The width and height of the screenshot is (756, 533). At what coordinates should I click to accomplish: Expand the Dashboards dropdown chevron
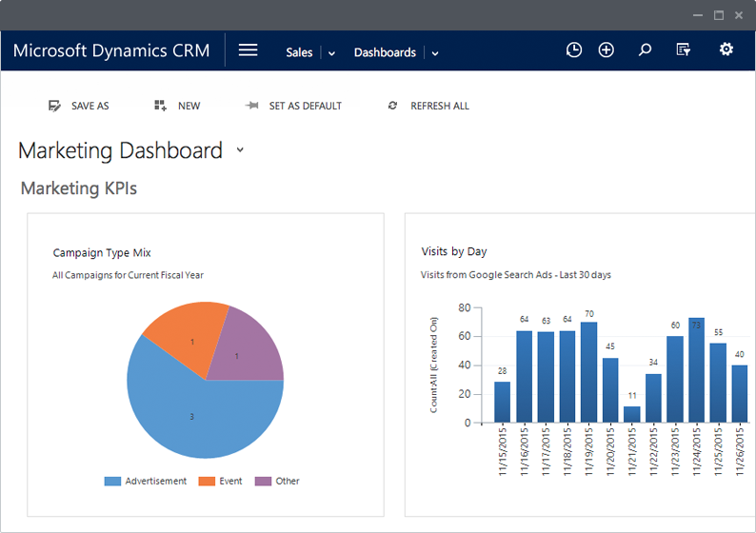435,53
